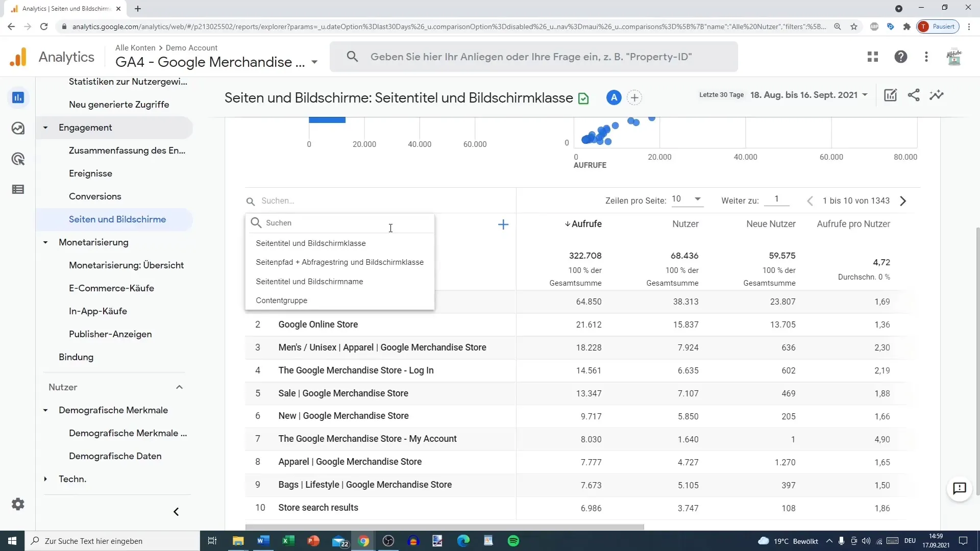
Task: Collapse the left navigation with chevron
Action: [176, 512]
